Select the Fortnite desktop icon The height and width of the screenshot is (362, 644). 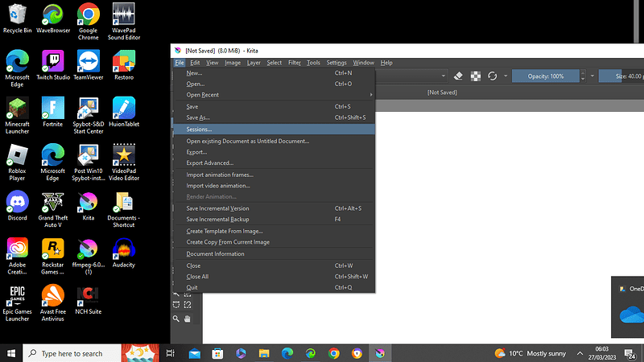point(53,112)
